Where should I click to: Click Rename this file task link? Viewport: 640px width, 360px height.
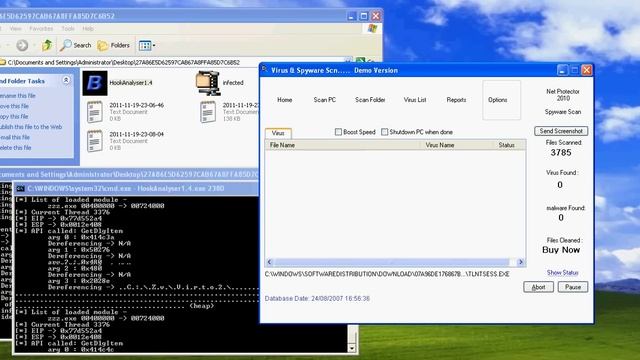coord(18,96)
